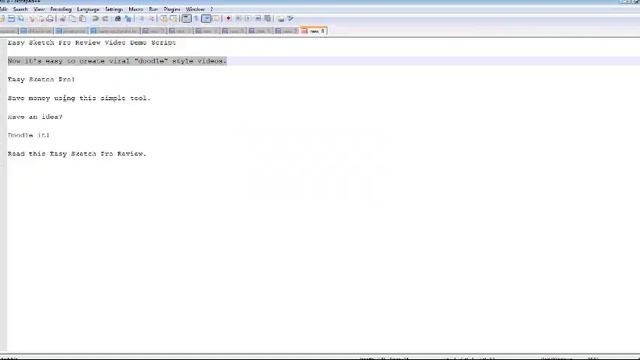Select the active orange-highlighted document tab
The width and height of the screenshot is (640, 360).
point(313,31)
